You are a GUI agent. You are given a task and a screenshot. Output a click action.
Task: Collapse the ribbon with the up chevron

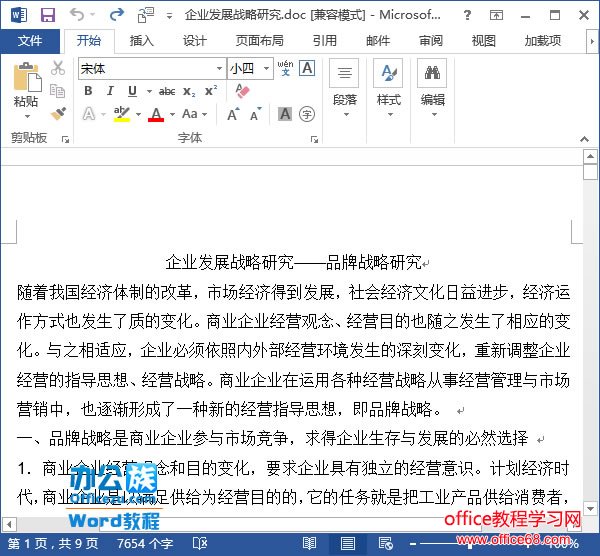click(584, 139)
